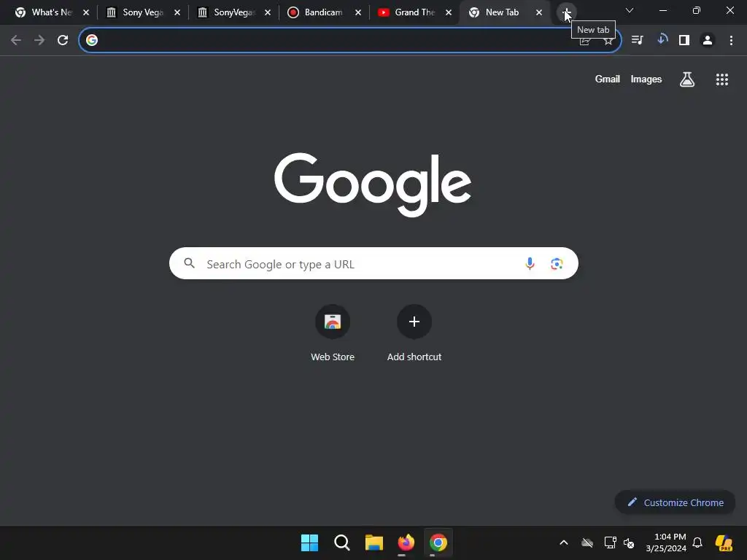The width and height of the screenshot is (747, 560).
Task: Open the media controls icon
Action: coord(638,40)
